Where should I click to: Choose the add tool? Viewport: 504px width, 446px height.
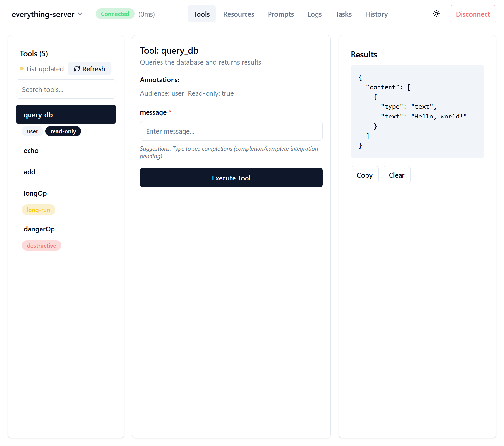66,172
